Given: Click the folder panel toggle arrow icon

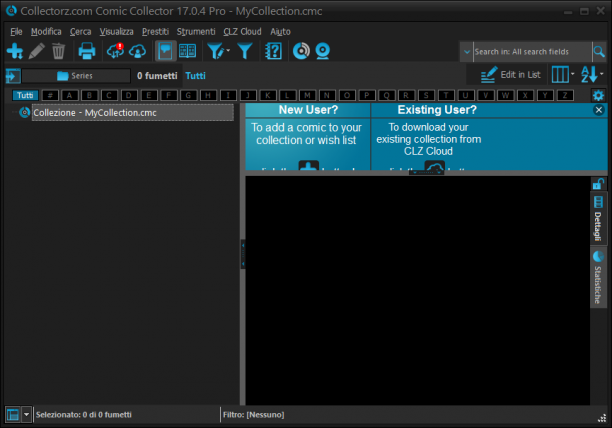Looking at the screenshot, I should (x=13, y=76).
